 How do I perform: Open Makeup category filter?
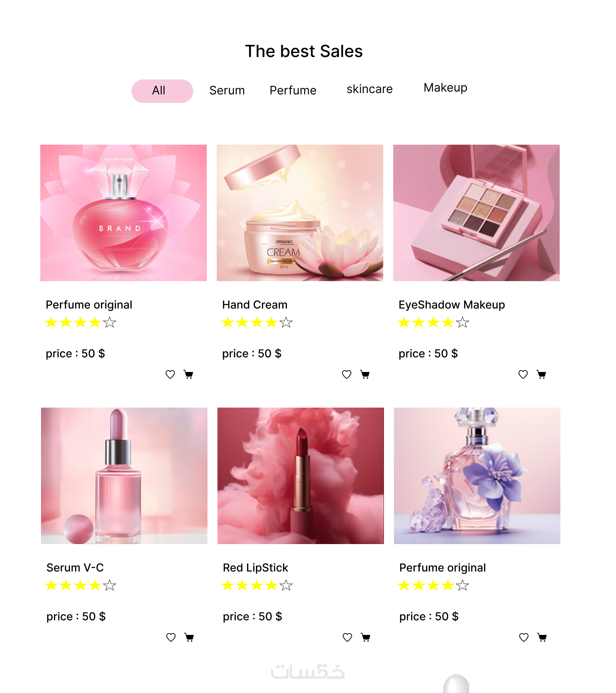pos(445,88)
